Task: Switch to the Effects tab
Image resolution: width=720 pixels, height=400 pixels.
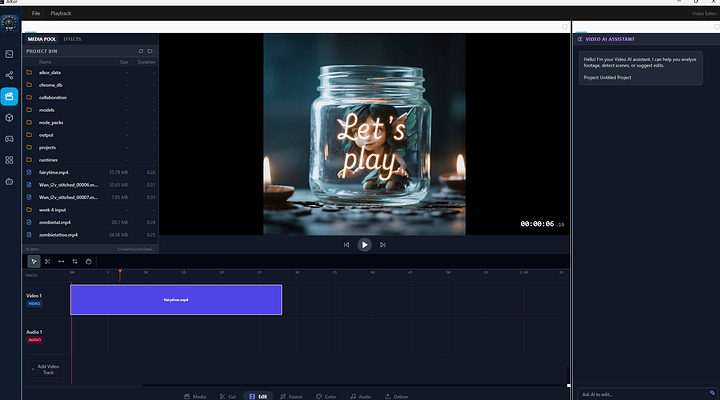Action: (x=72, y=39)
